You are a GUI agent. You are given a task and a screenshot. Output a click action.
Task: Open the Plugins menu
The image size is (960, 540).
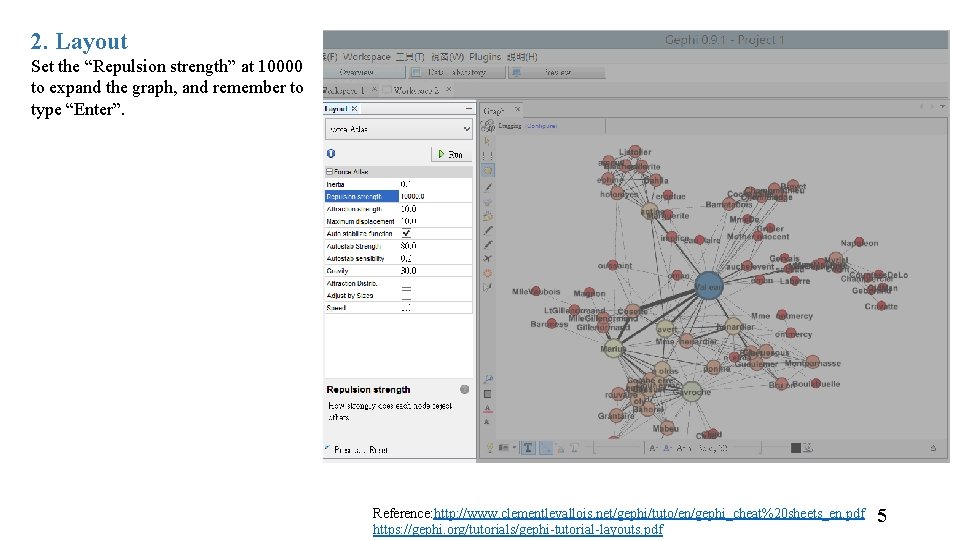[485, 56]
